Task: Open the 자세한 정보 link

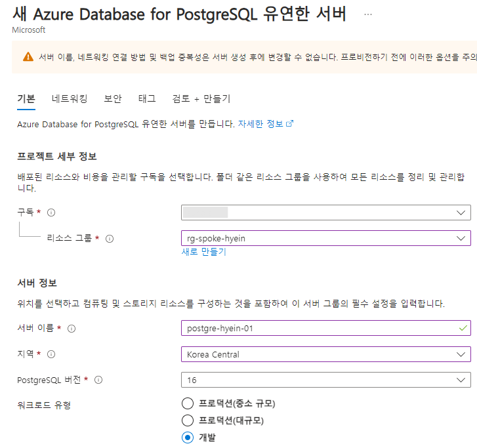Action: pos(260,124)
